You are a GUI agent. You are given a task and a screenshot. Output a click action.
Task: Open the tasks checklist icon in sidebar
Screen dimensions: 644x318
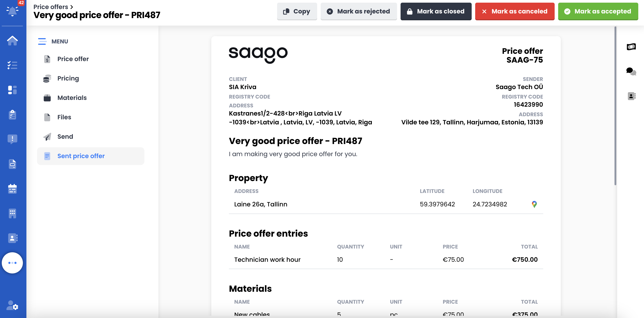(13, 65)
